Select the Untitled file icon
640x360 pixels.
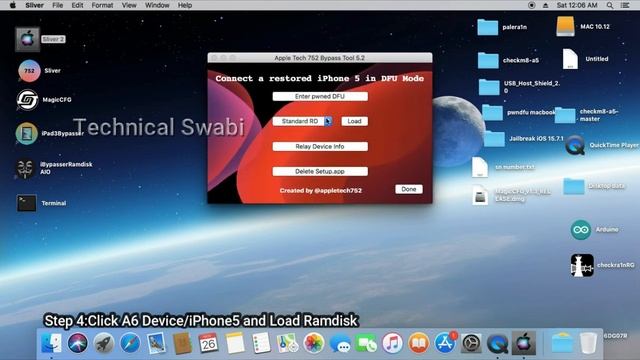pyautogui.click(x=570, y=59)
